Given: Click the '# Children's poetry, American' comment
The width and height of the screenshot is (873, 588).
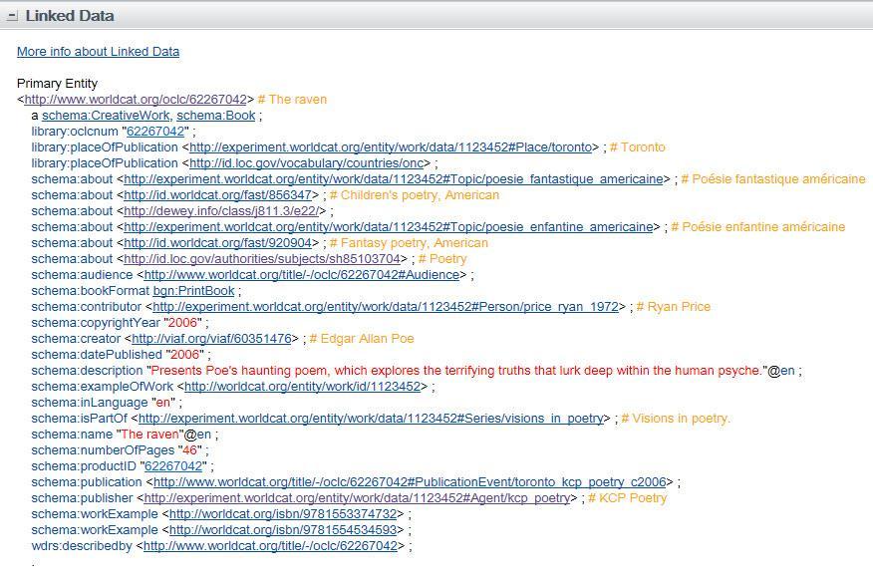Looking at the screenshot, I should coord(415,195).
